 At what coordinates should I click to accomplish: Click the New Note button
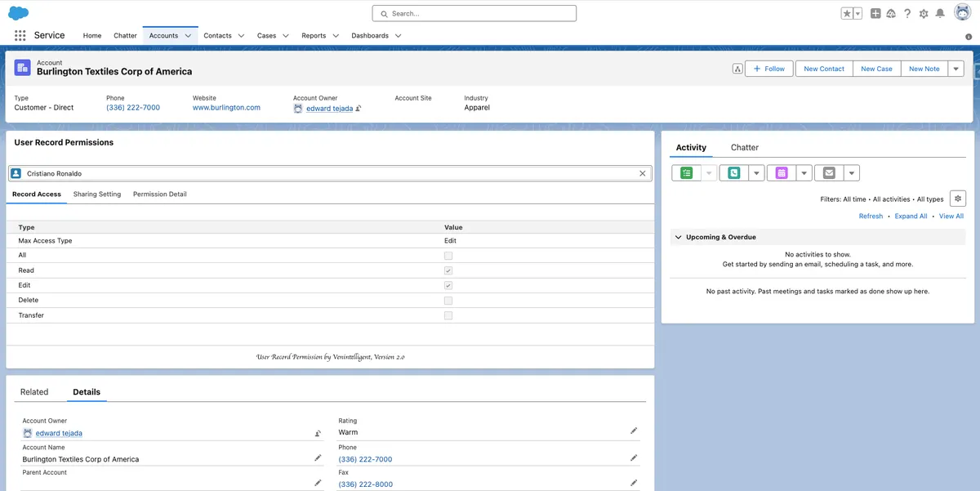tap(924, 69)
